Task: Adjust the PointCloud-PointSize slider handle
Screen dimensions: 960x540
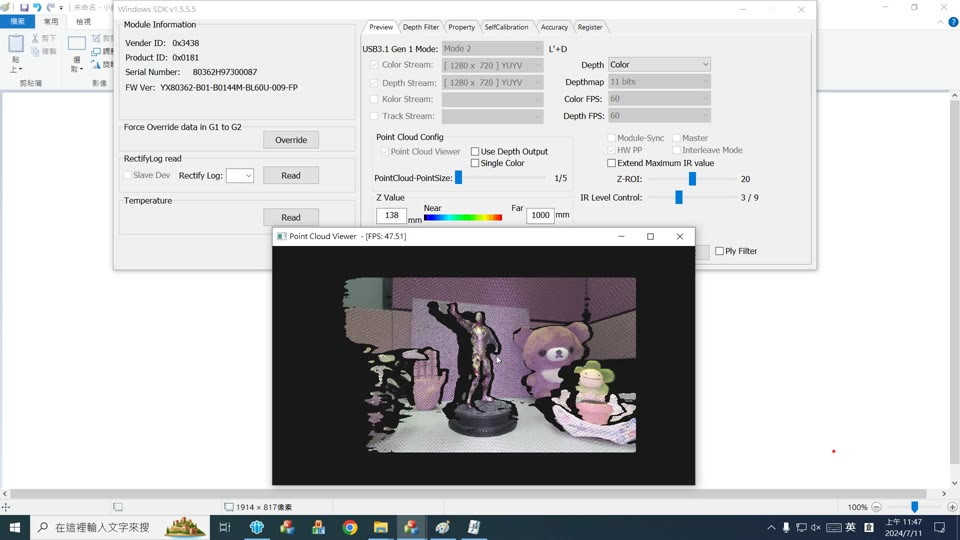Action: (x=459, y=178)
